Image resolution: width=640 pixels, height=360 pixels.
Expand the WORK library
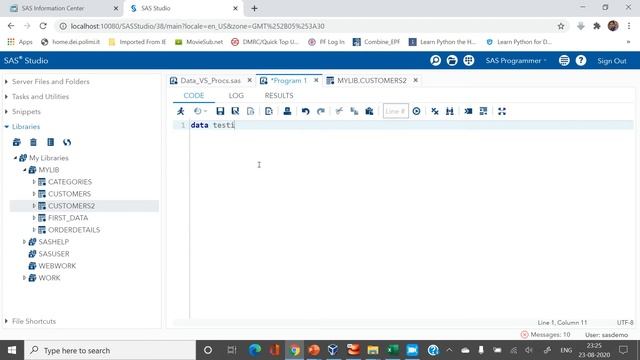[x=24, y=278]
